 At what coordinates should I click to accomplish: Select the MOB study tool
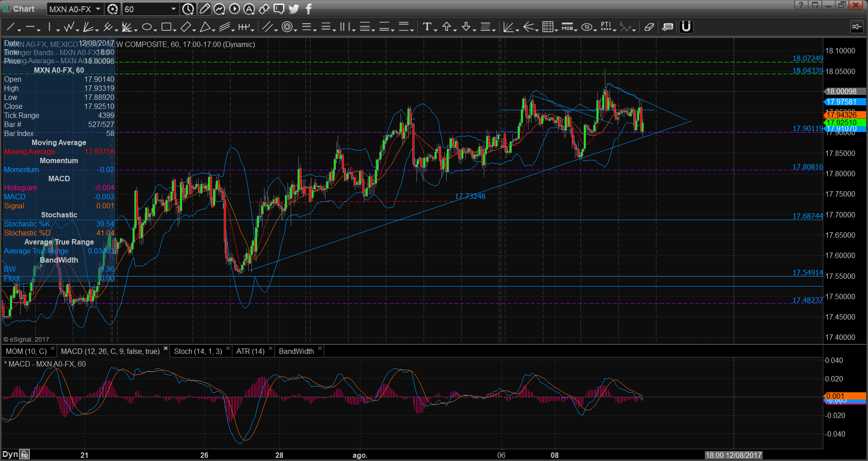[567, 27]
